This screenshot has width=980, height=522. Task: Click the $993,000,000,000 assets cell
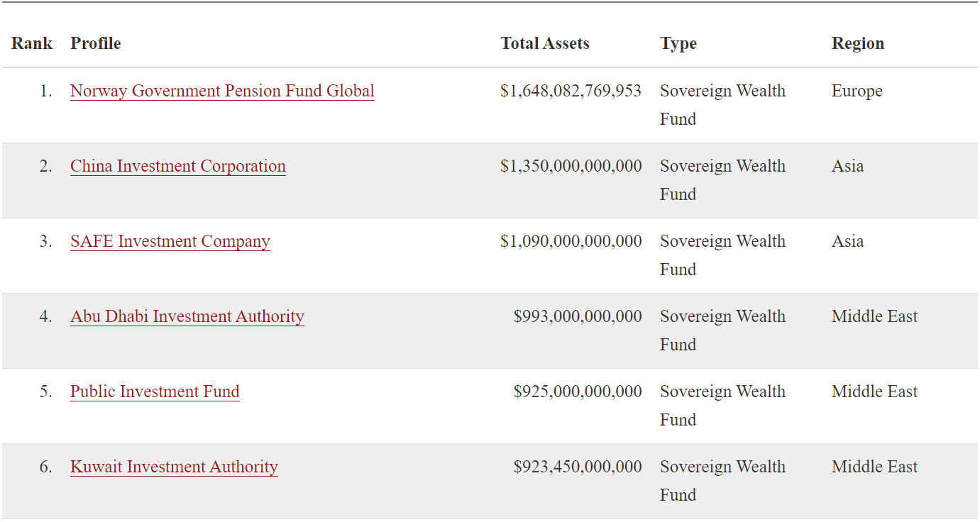pyautogui.click(x=578, y=316)
